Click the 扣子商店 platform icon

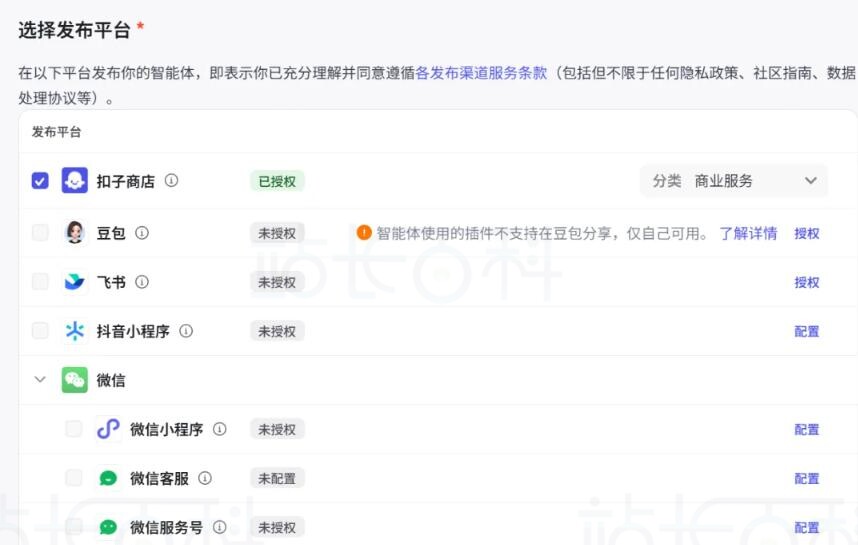[75, 181]
